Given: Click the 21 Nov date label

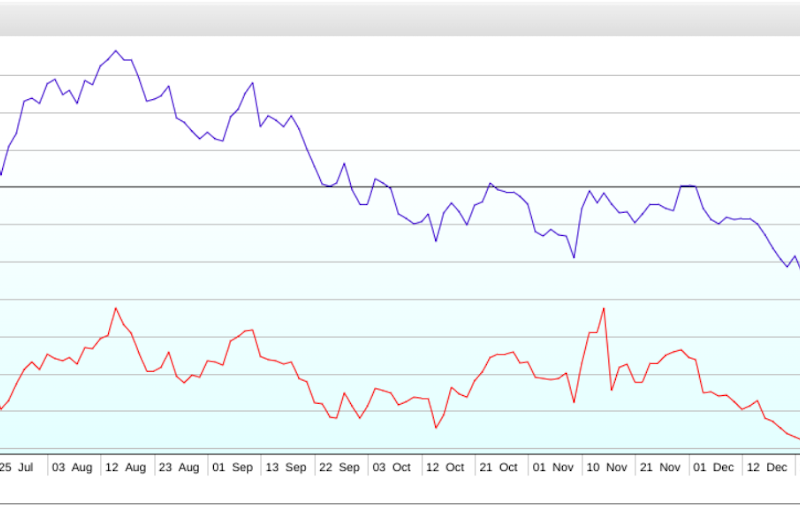Looking at the screenshot, I should point(660,467).
